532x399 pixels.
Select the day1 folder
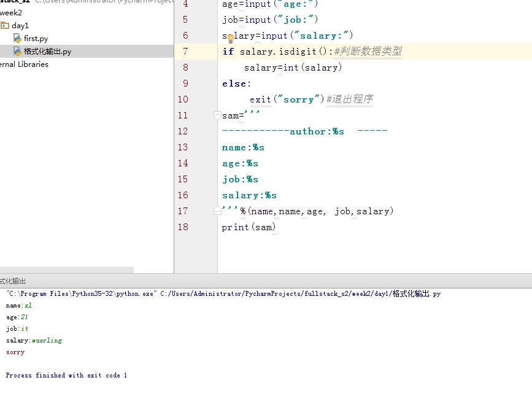[x=20, y=25]
